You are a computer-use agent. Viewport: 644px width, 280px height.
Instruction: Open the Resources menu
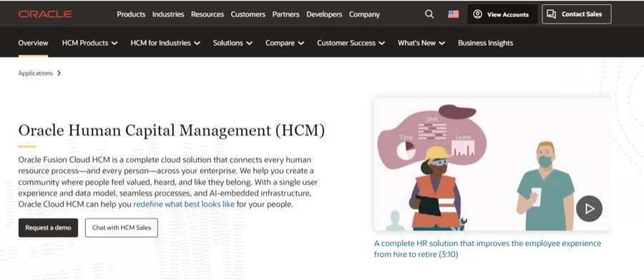pos(208,14)
